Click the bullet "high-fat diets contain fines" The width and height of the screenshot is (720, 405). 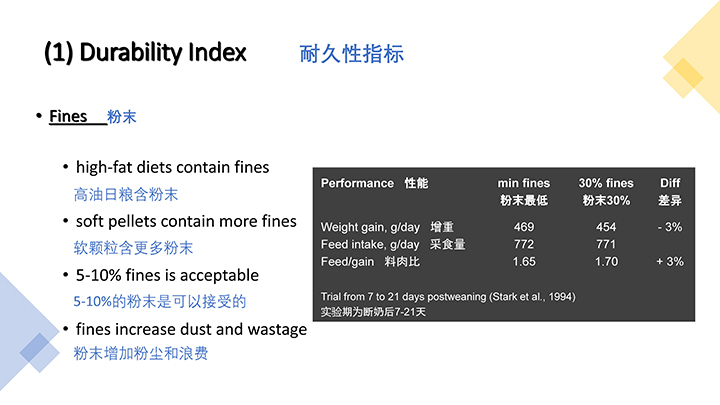(172, 167)
